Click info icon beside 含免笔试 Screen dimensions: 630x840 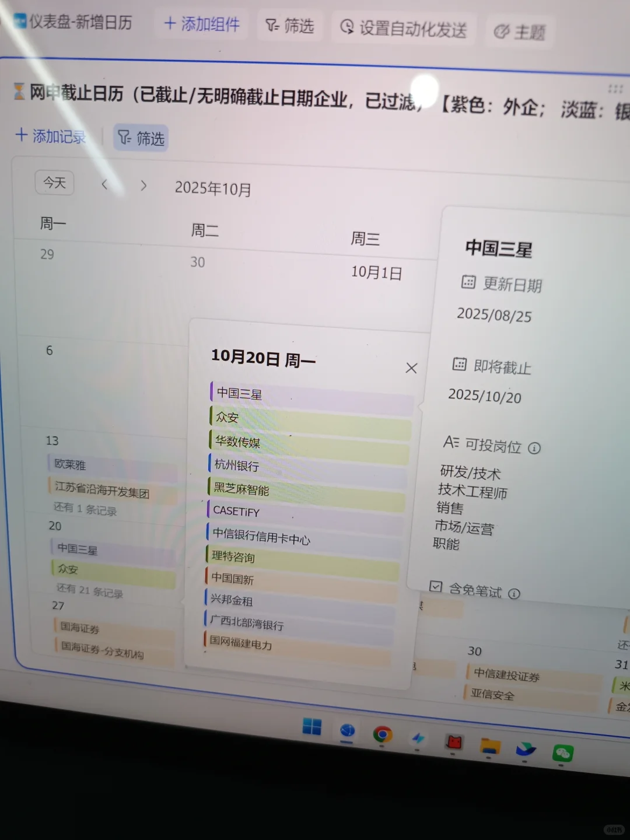point(514,594)
